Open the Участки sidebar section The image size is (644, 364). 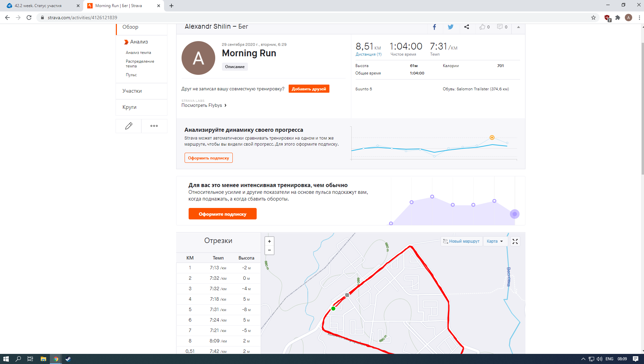132,91
